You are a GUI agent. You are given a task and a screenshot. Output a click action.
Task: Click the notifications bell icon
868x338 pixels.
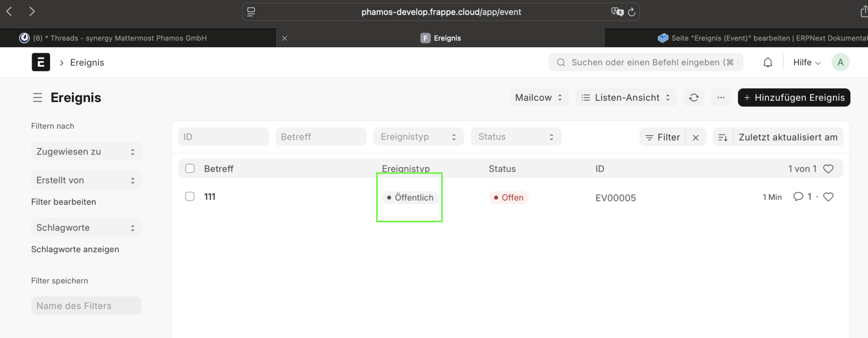pos(768,63)
